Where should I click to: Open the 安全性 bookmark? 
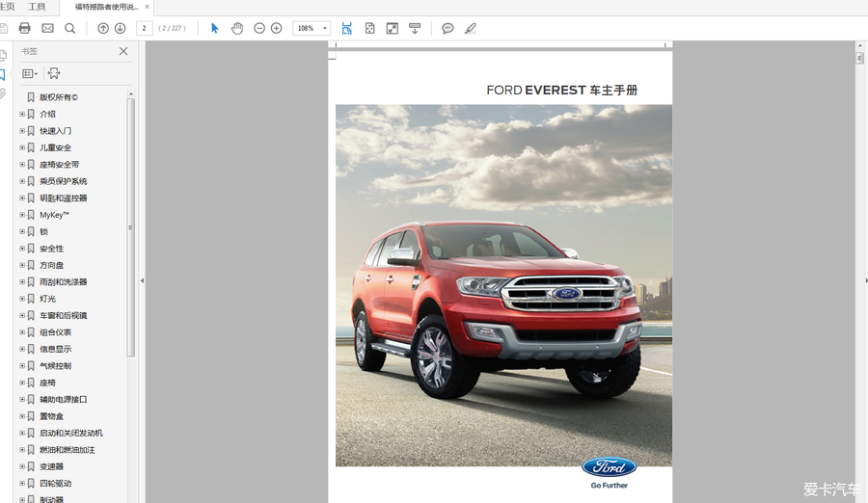[51, 249]
